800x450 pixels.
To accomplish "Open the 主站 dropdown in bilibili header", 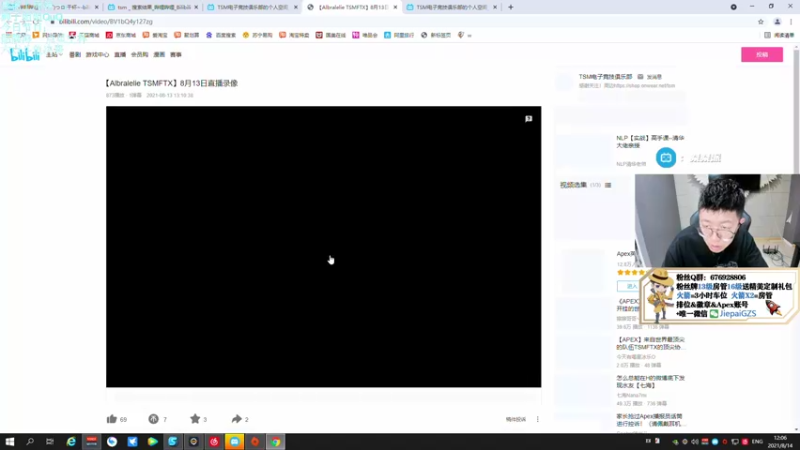I will click(x=54, y=55).
